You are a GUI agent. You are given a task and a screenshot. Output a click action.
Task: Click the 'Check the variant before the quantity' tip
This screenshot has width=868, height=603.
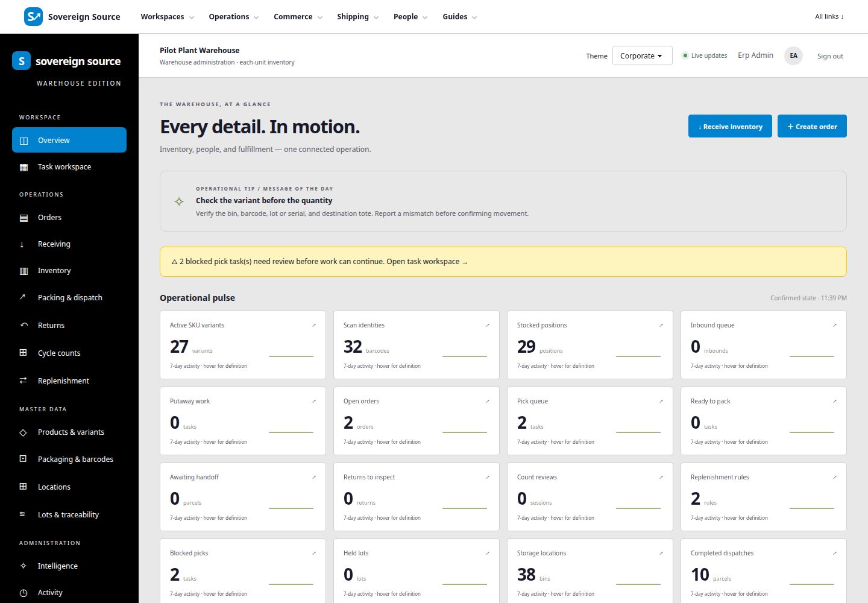(x=264, y=201)
